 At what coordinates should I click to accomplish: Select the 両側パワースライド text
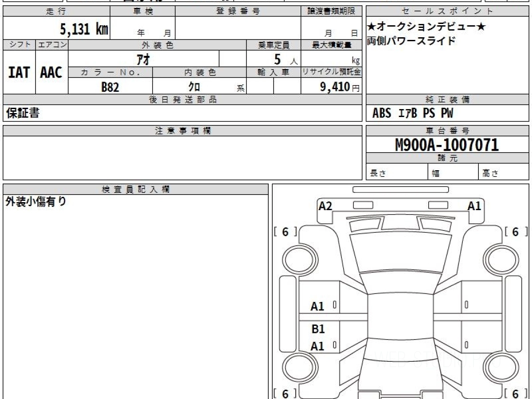[x=411, y=41]
